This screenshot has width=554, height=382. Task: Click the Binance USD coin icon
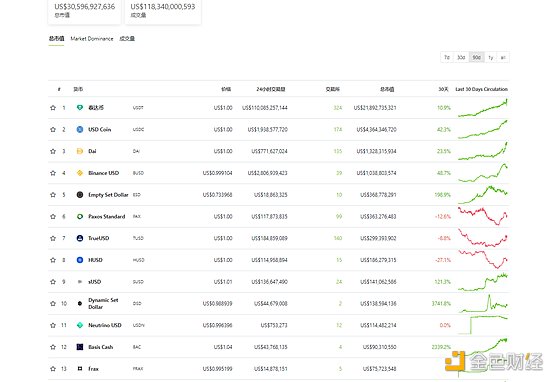tap(80, 173)
